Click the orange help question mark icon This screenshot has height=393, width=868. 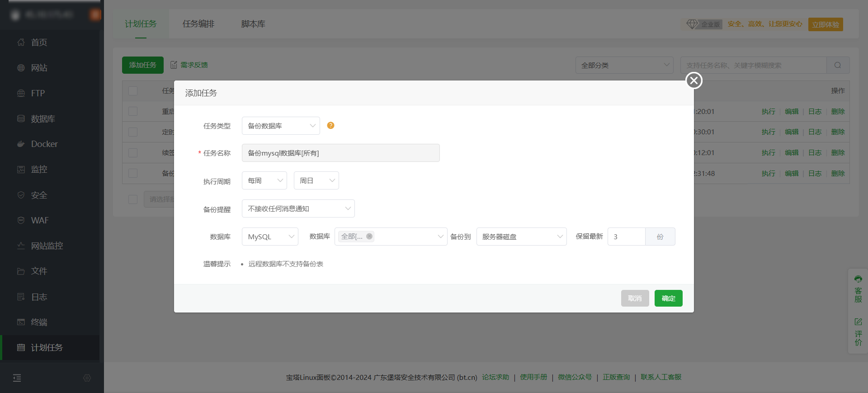(x=330, y=126)
